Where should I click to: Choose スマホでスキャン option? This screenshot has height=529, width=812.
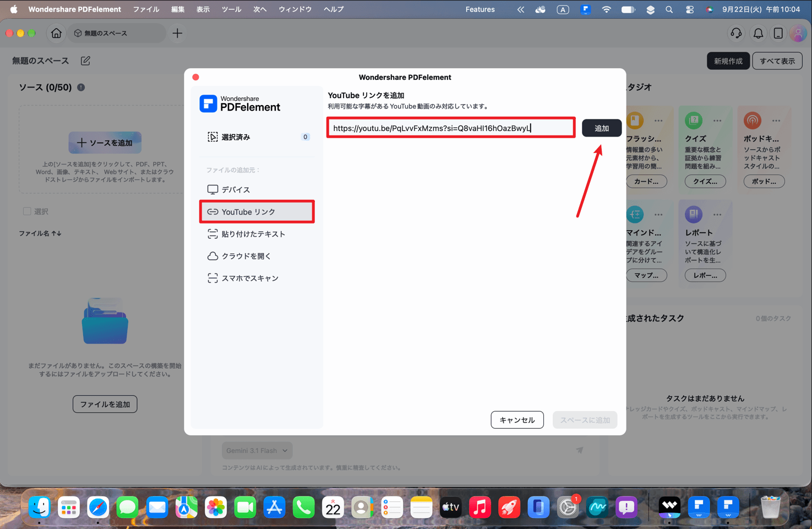point(257,278)
